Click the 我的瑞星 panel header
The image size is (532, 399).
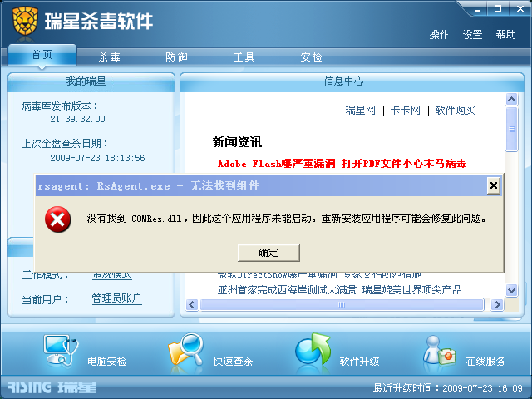click(x=91, y=81)
